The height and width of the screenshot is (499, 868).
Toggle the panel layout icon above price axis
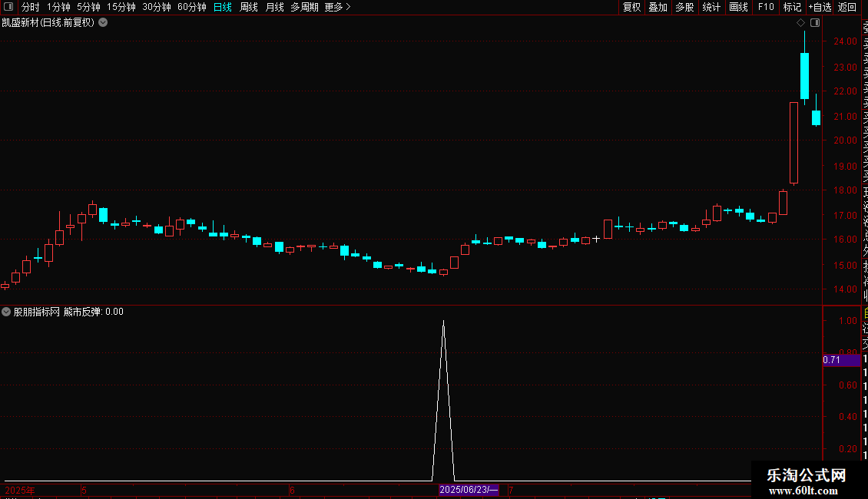point(815,23)
